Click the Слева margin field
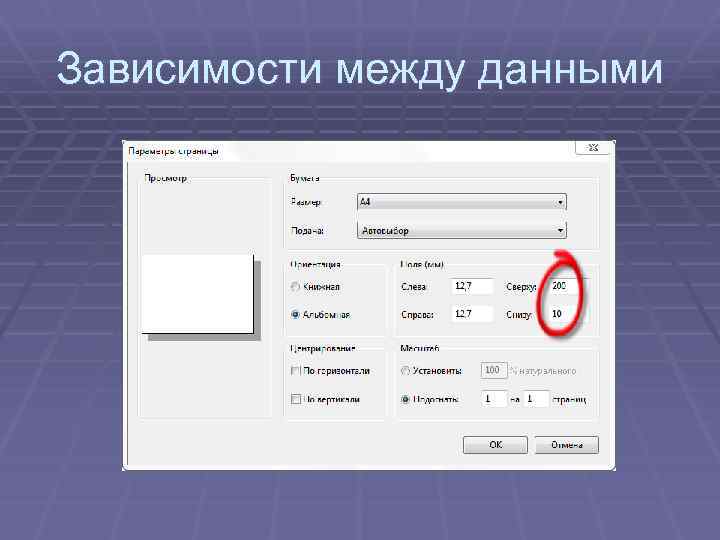720x540 pixels. (x=472, y=286)
